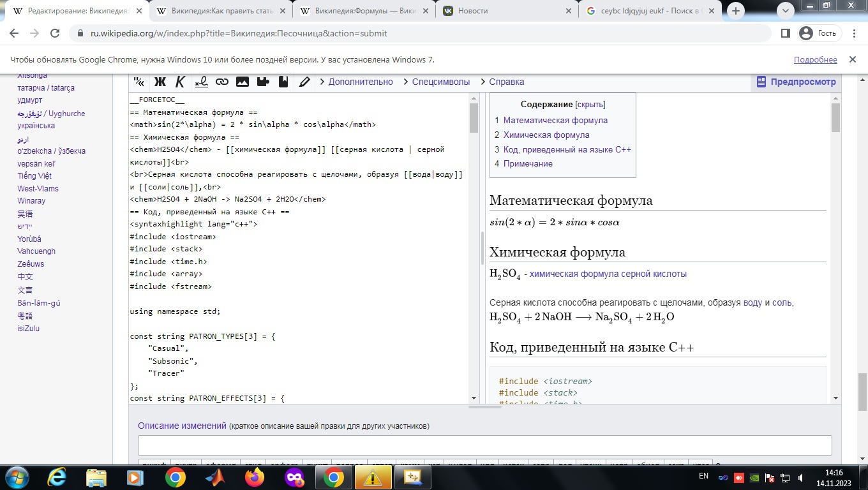868x490 pixels.
Task: Click the EN language indicator in tray
Action: [703, 476]
